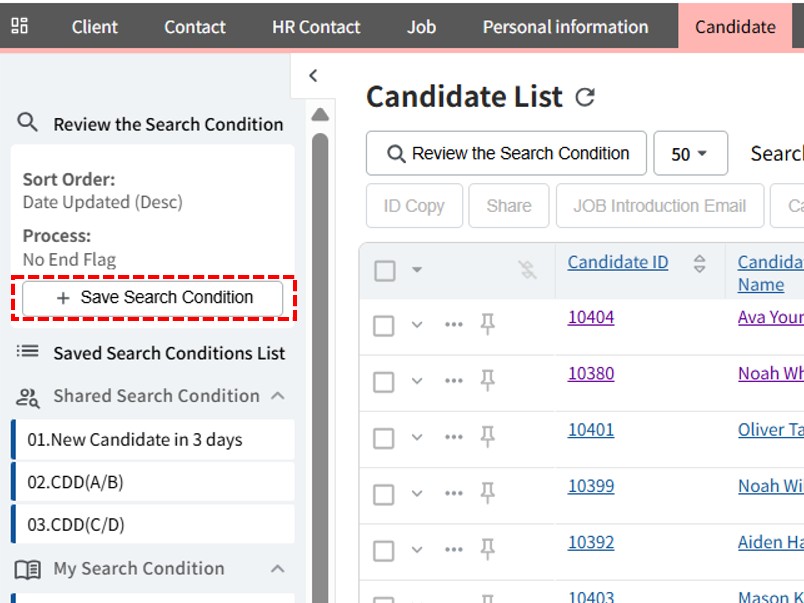Pin candidate 10399 row

point(487,493)
